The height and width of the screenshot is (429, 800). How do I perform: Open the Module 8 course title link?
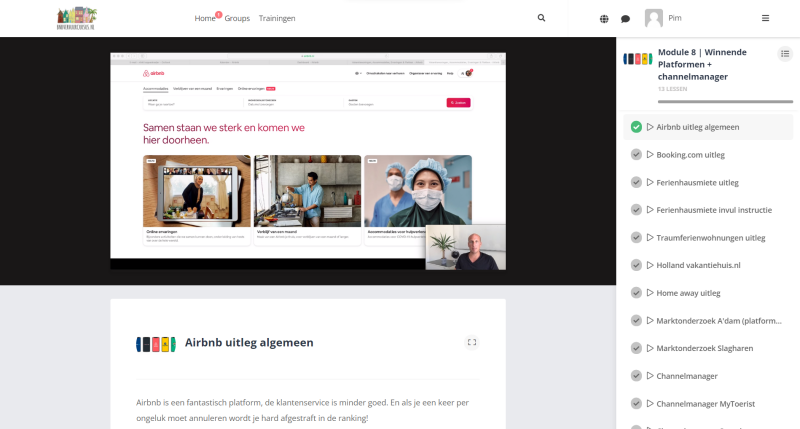(702, 64)
